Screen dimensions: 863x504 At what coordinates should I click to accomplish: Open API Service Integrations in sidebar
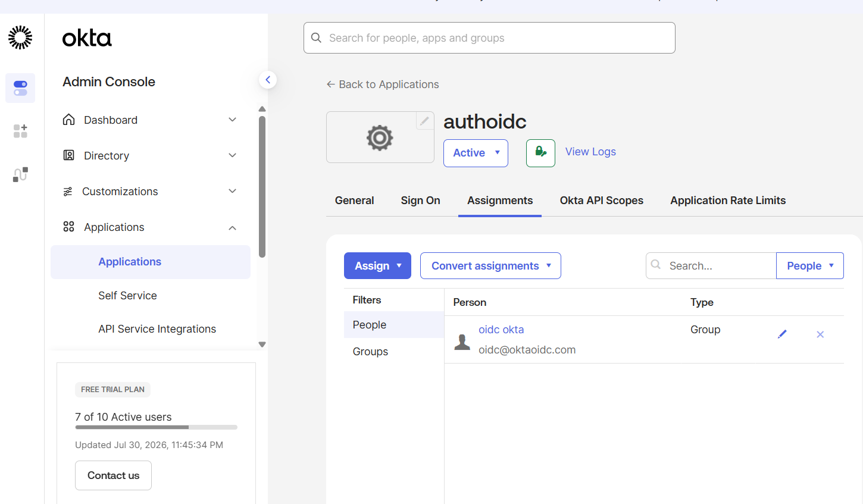pyautogui.click(x=157, y=329)
